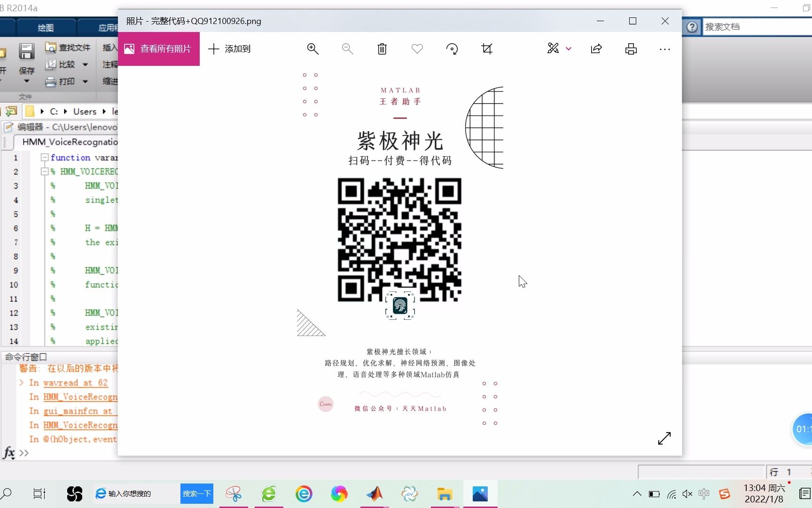Viewport: 812px width, 508px height.
Task: Share the photo
Action: tap(596, 49)
